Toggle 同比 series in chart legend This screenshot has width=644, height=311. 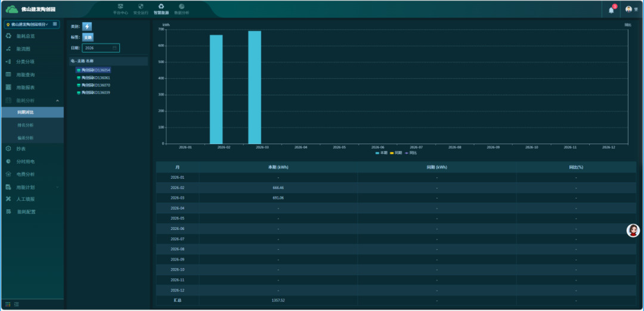(410, 153)
